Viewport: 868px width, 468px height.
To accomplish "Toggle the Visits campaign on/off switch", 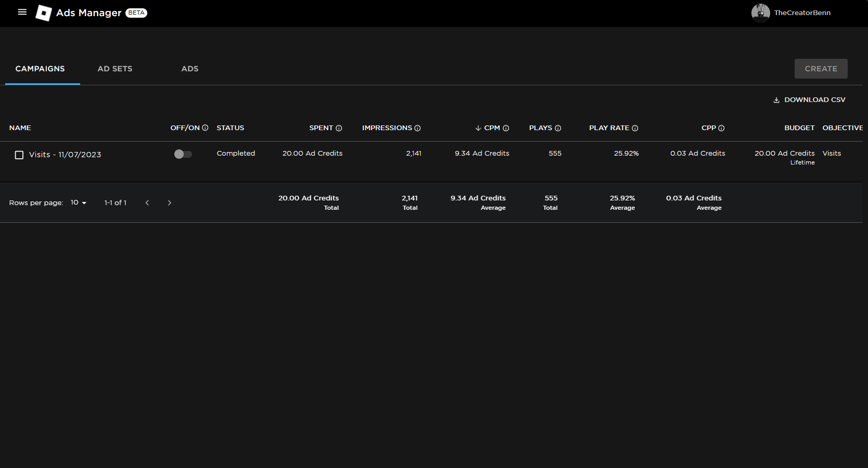I will click(183, 154).
